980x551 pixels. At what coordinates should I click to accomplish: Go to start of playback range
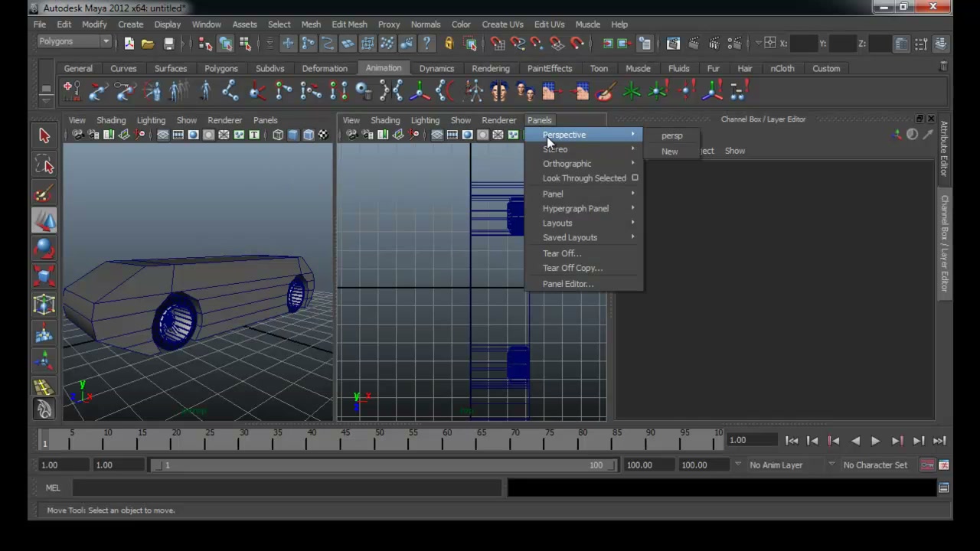(x=792, y=440)
